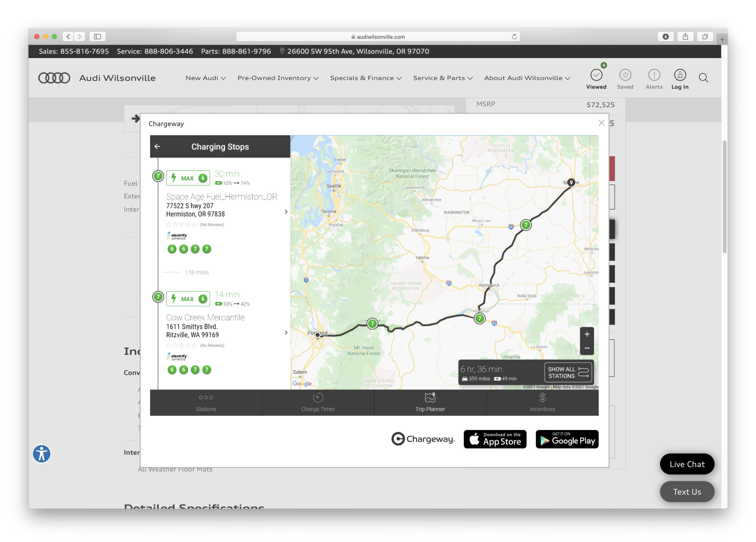Show Safari tab overview
The image size is (756, 542).
[705, 37]
